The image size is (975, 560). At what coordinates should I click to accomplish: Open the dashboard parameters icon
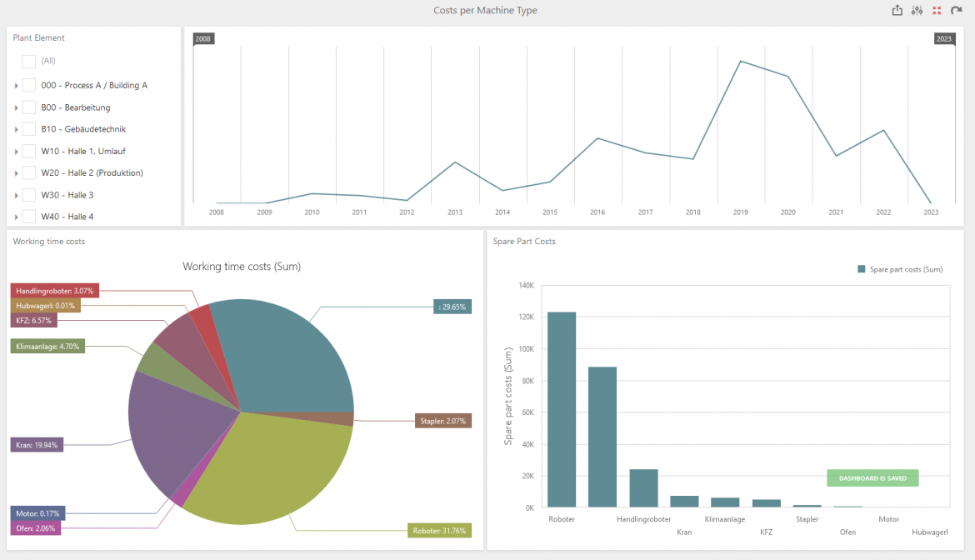pyautogui.click(x=917, y=10)
